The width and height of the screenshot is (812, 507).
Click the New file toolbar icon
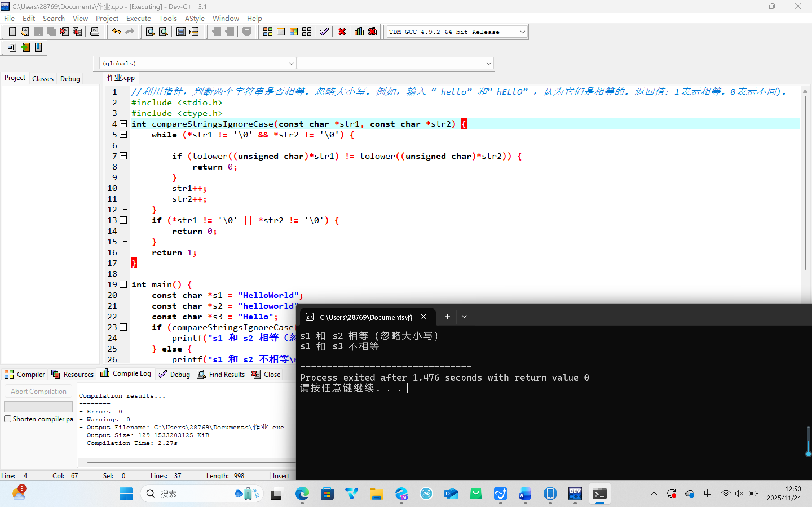[x=12, y=32]
